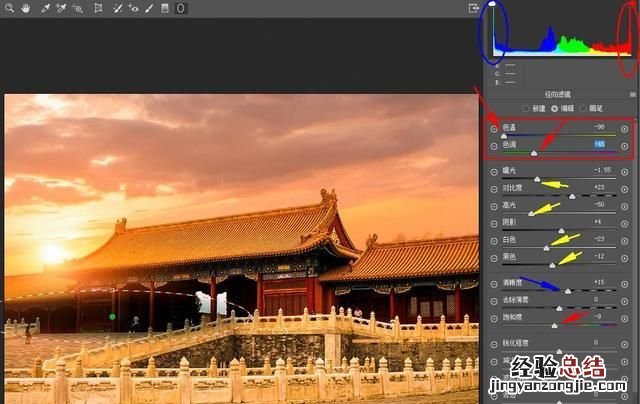Increase 白色 with its plus button
This screenshot has width=640, height=404.
tap(624, 241)
